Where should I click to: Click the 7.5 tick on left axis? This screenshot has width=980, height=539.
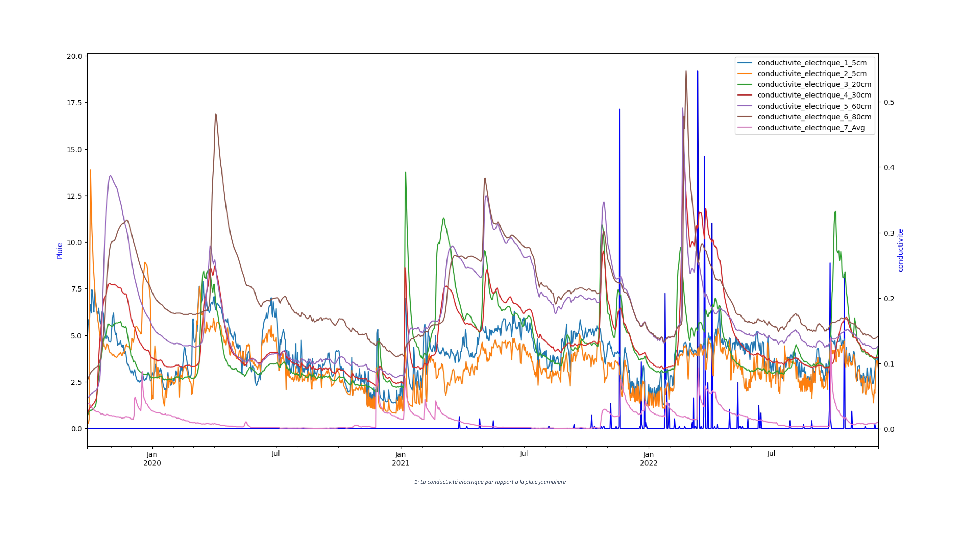point(76,289)
